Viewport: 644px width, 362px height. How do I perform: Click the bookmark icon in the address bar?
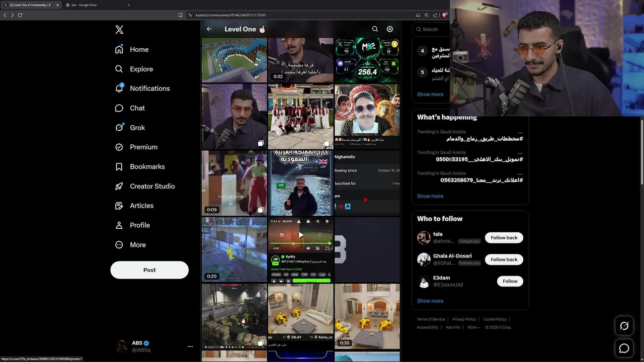point(181,15)
